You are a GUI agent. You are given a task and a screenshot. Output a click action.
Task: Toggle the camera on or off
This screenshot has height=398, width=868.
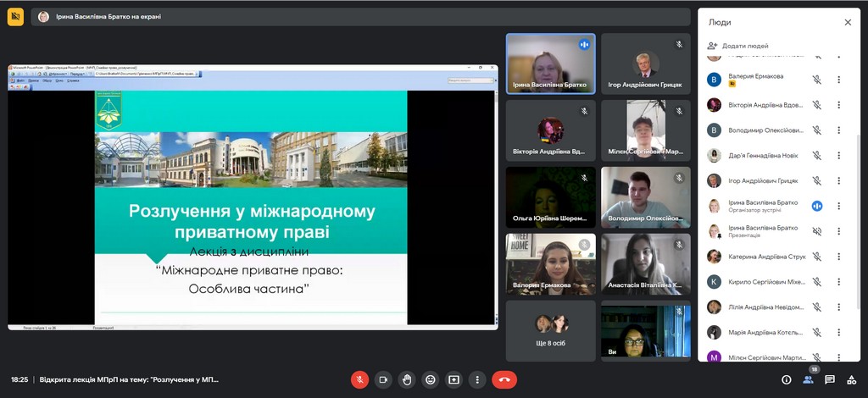pos(383,380)
